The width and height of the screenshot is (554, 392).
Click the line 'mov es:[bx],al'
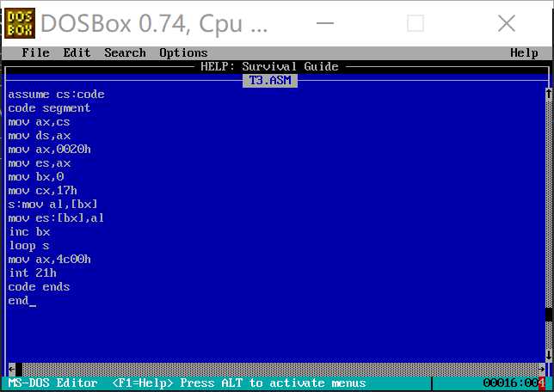tap(56, 217)
